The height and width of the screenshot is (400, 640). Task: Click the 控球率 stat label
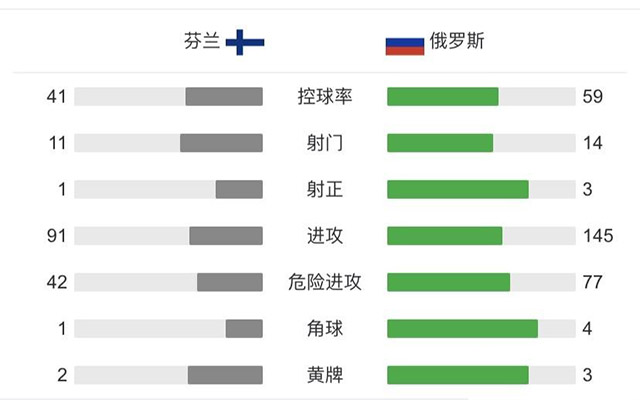coord(325,97)
